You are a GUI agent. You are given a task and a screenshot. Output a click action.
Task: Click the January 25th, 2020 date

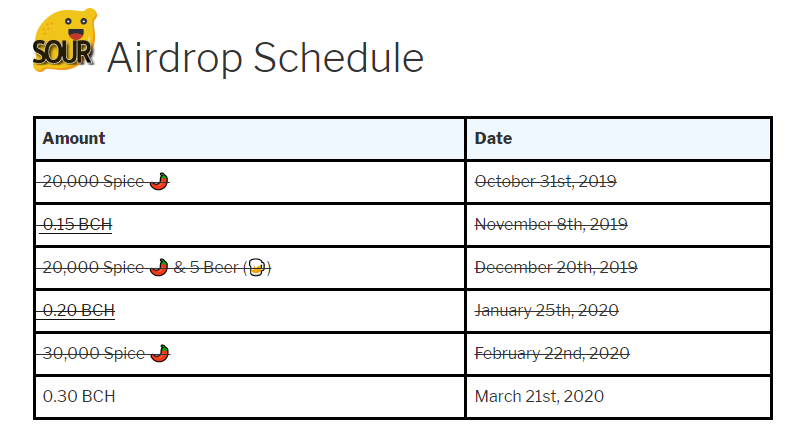click(546, 311)
